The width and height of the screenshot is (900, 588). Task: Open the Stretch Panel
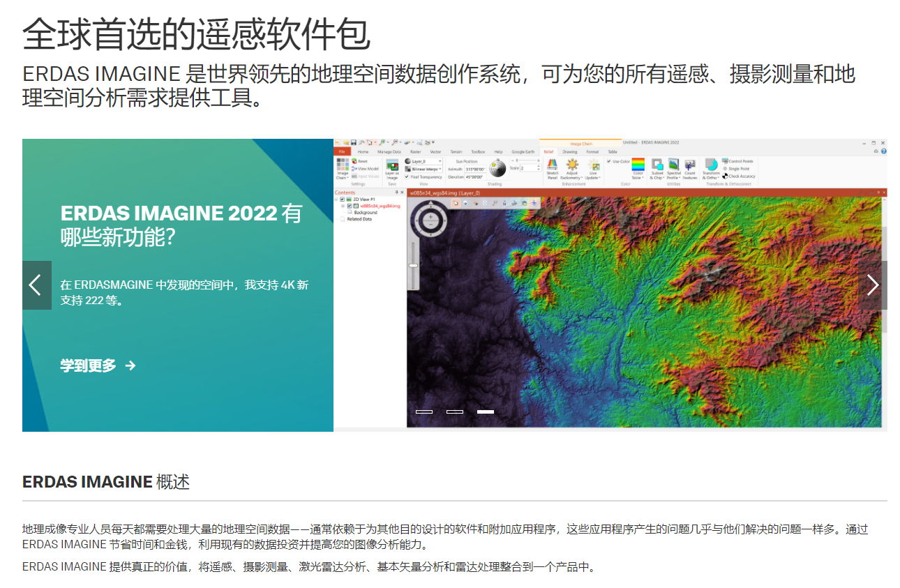coord(553,169)
